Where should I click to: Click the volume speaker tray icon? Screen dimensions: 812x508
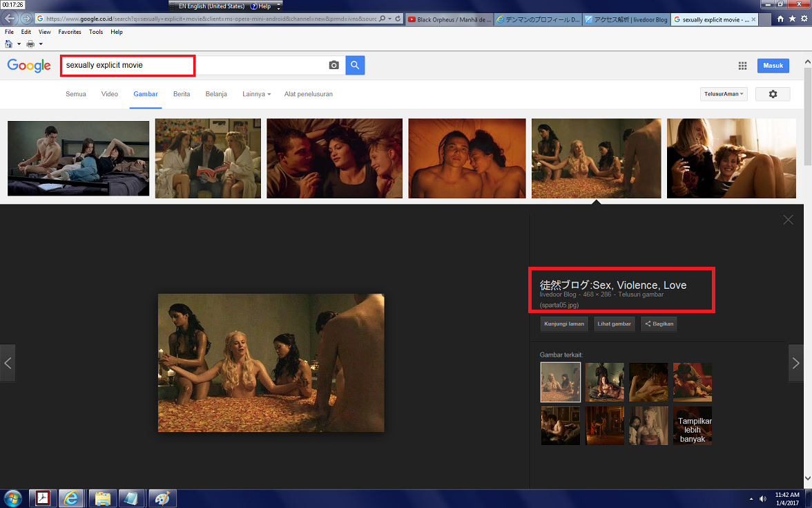pyautogui.click(x=762, y=499)
